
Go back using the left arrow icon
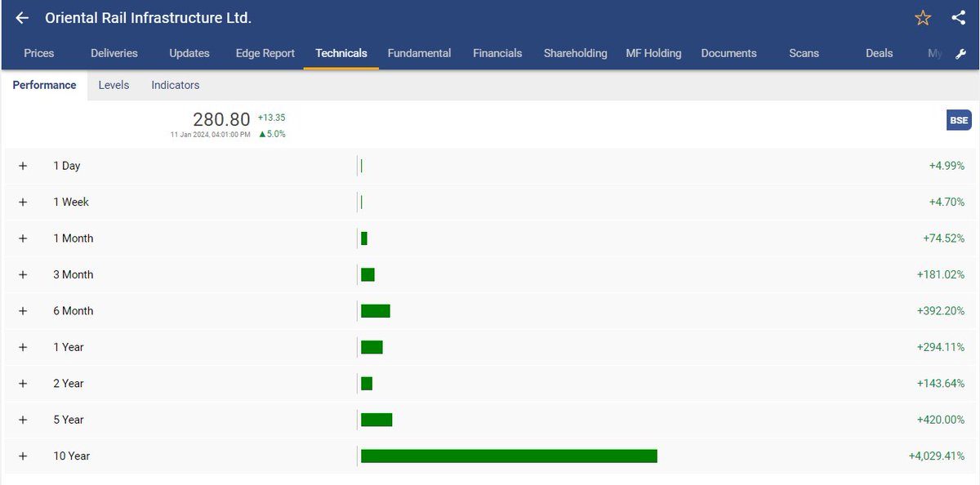click(x=22, y=18)
